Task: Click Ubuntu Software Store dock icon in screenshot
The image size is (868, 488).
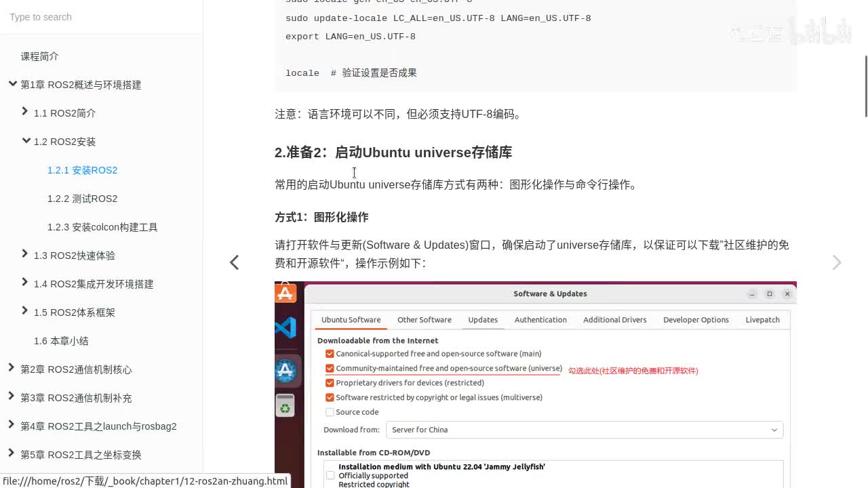Action: coord(285,293)
